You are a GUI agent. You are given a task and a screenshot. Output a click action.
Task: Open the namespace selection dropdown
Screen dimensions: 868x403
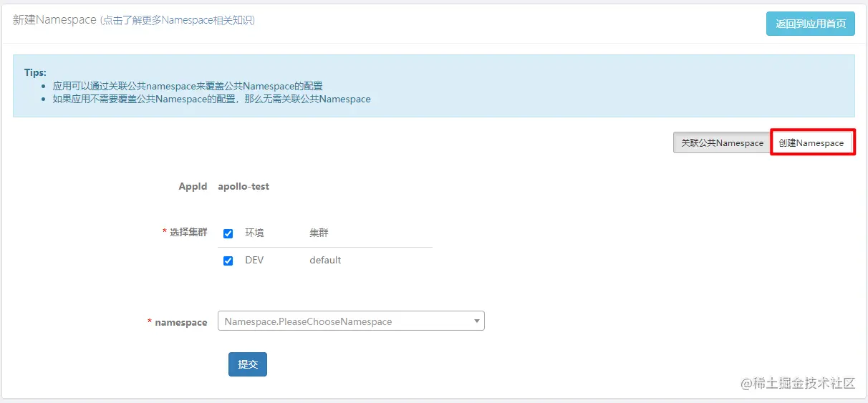351,321
